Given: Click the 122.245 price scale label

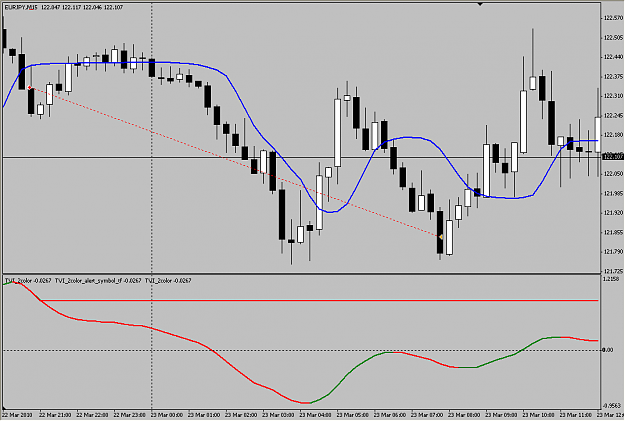Looking at the screenshot, I should [x=613, y=116].
